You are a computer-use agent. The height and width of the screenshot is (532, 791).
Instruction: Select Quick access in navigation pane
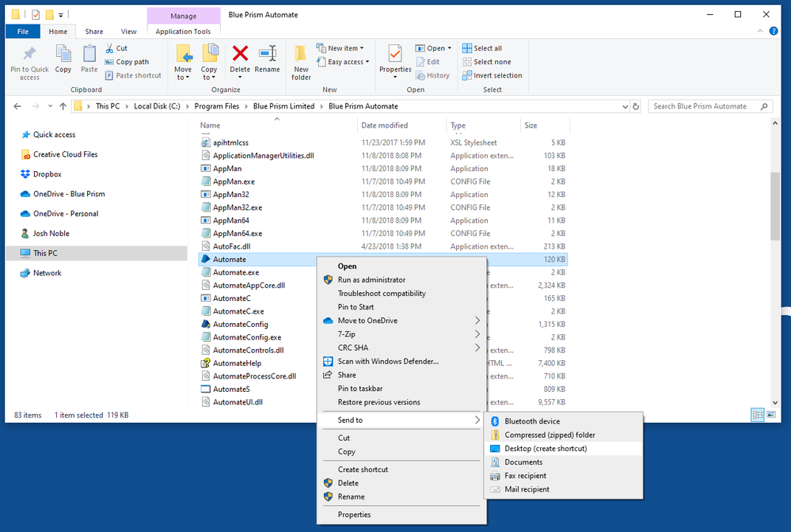[54, 135]
